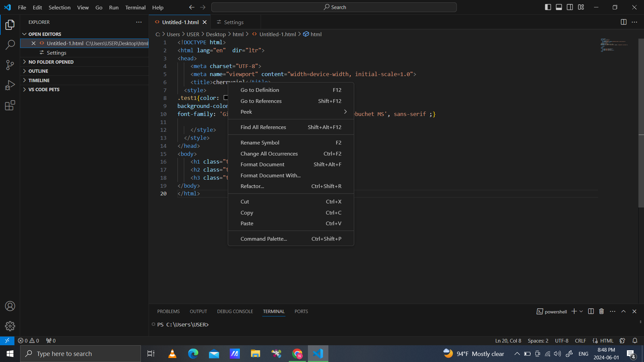Close the terminal panel
The width and height of the screenshot is (644, 362).
click(x=634, y=311)
